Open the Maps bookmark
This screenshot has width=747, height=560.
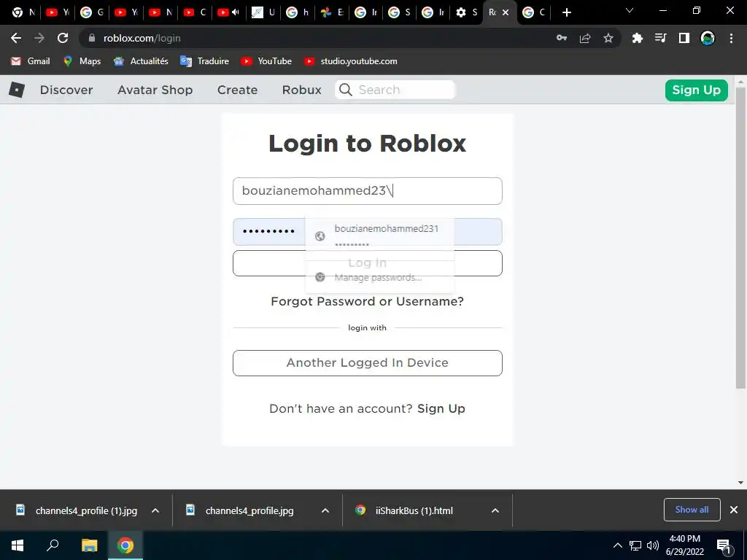(x=82, y=61)
